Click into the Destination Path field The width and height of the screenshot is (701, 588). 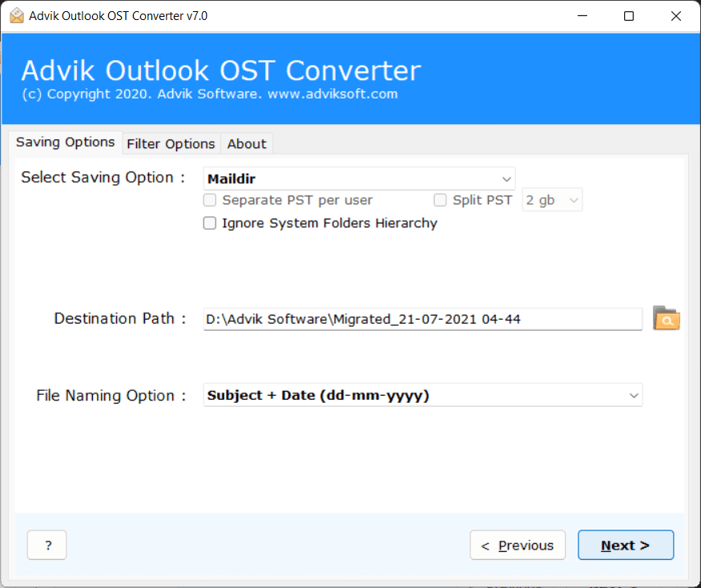coord(423,320)
